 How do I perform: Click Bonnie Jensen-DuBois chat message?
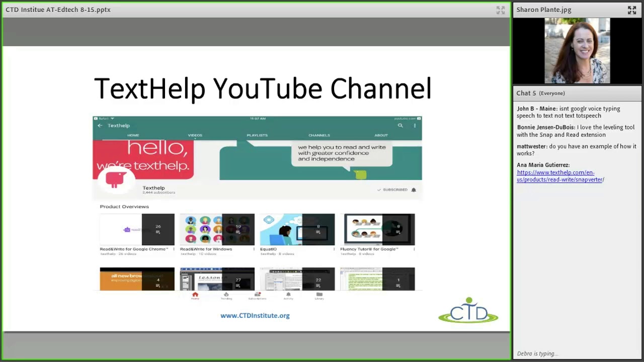coord(576,131)
